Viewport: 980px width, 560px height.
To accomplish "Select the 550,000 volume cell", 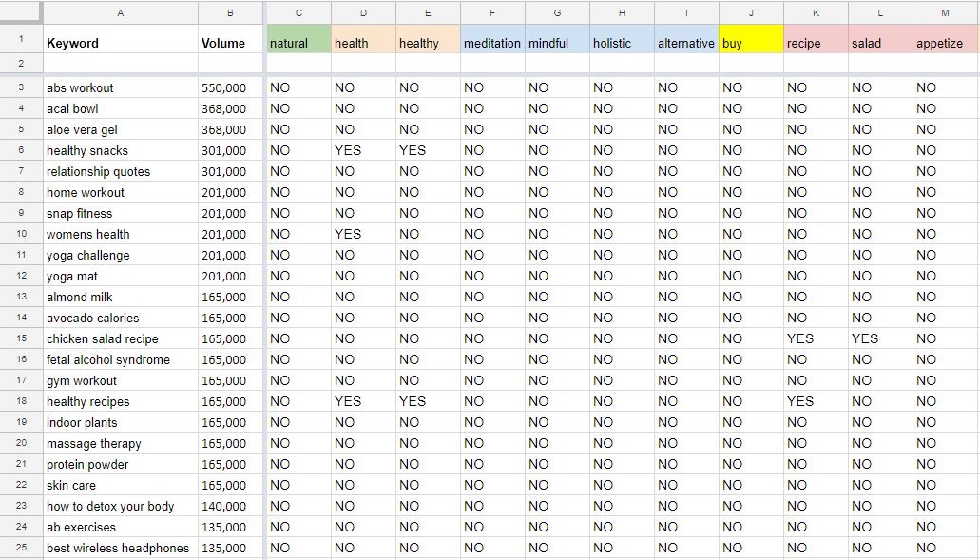I will coord(230,87).
